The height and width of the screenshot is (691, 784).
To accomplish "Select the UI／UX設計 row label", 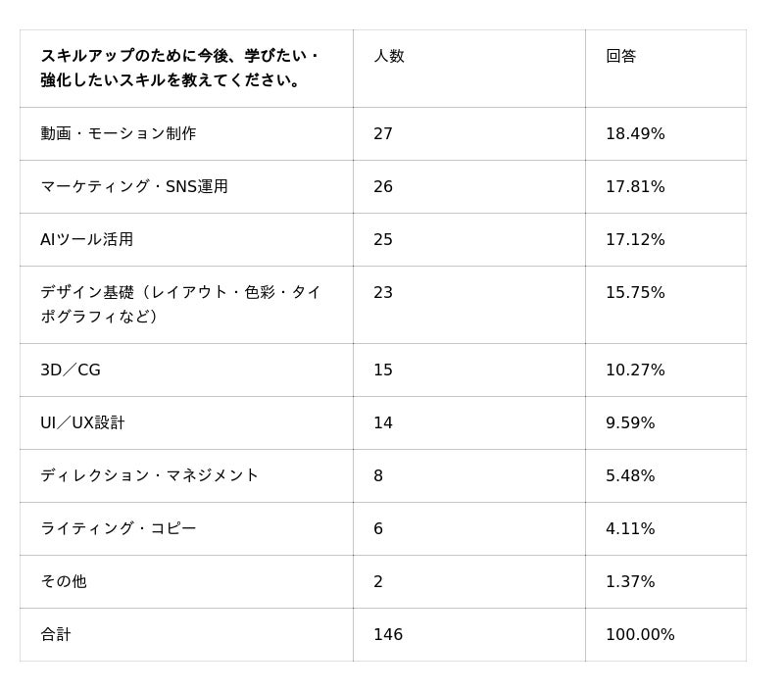I will pyautogui.click(x=82, y=423).
